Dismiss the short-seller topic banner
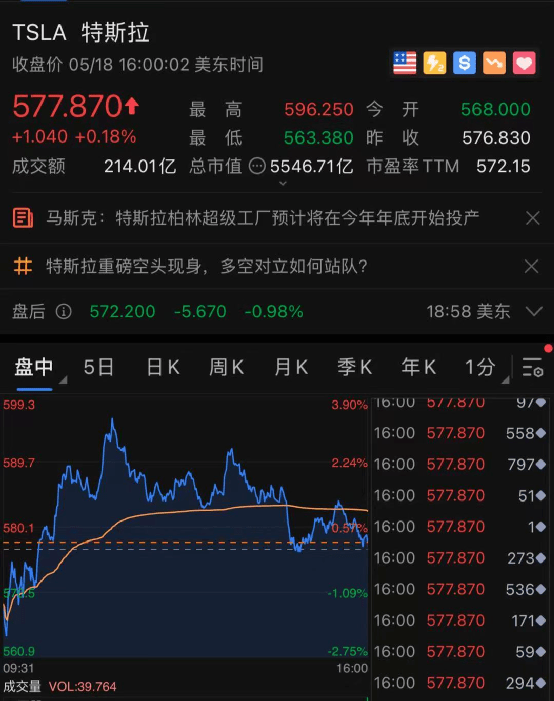The width and height of the screenshot is (554, 701). point(532,266)
